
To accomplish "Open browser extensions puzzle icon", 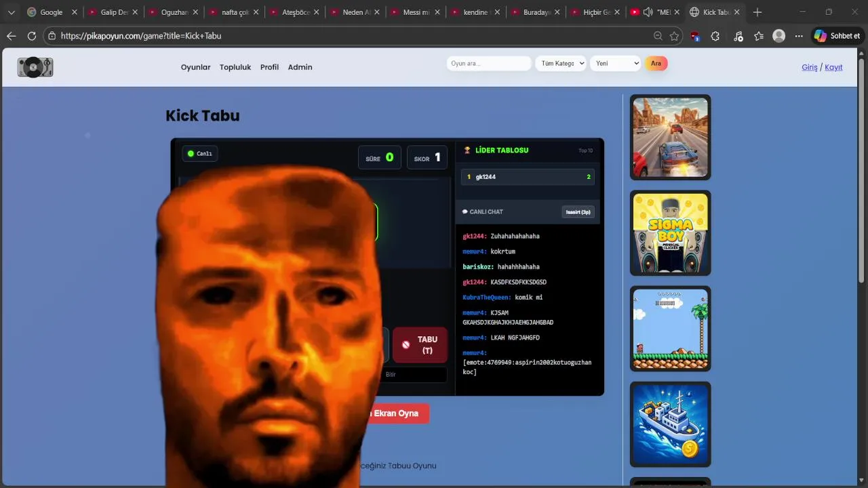I will click(715, 36).
